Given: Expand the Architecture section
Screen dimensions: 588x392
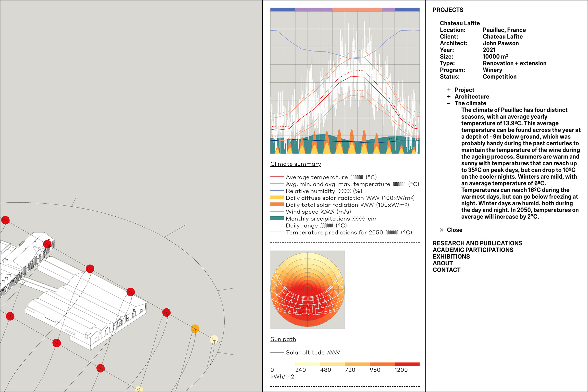Looking at the screenshot, I should (x=468, y=97).
